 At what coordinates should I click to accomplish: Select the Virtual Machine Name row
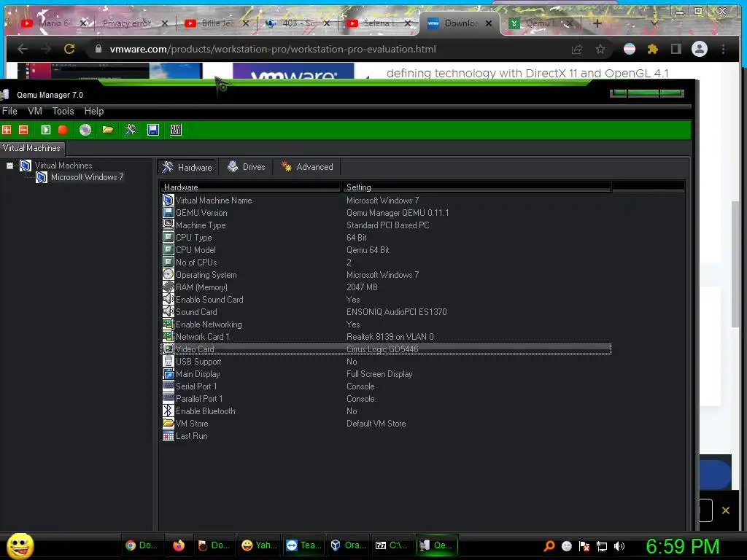pyautogui.click(x=386, y=201)
